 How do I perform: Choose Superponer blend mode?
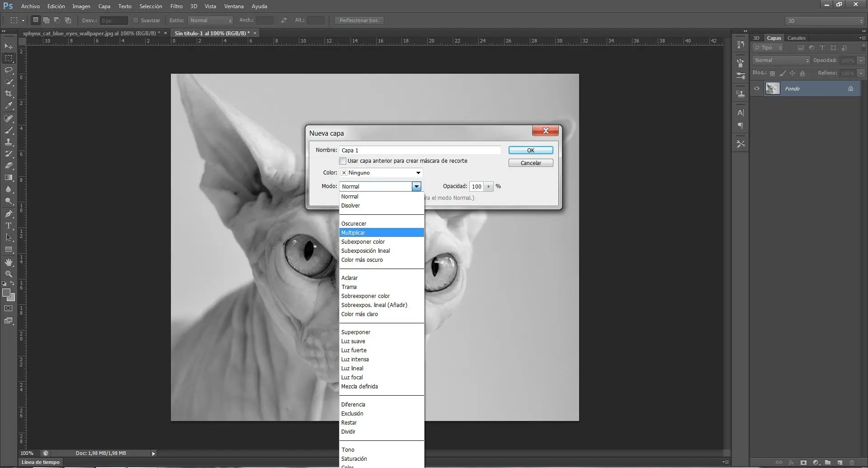(x=382, y=332)
